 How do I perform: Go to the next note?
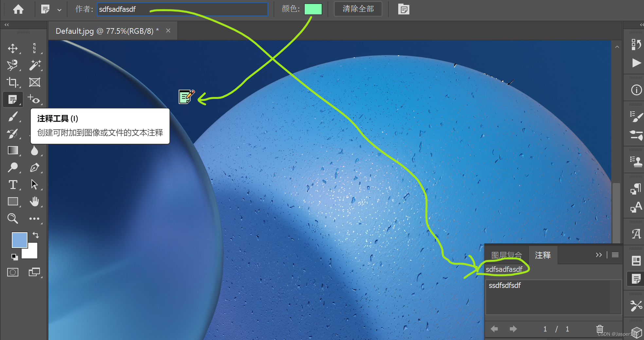click(513, 329)
